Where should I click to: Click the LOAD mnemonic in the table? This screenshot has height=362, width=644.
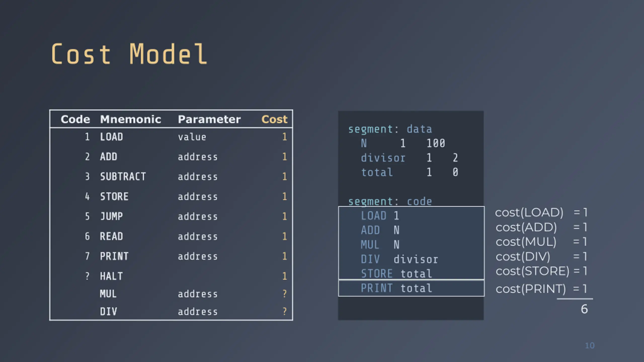click(x=111, y=137)
